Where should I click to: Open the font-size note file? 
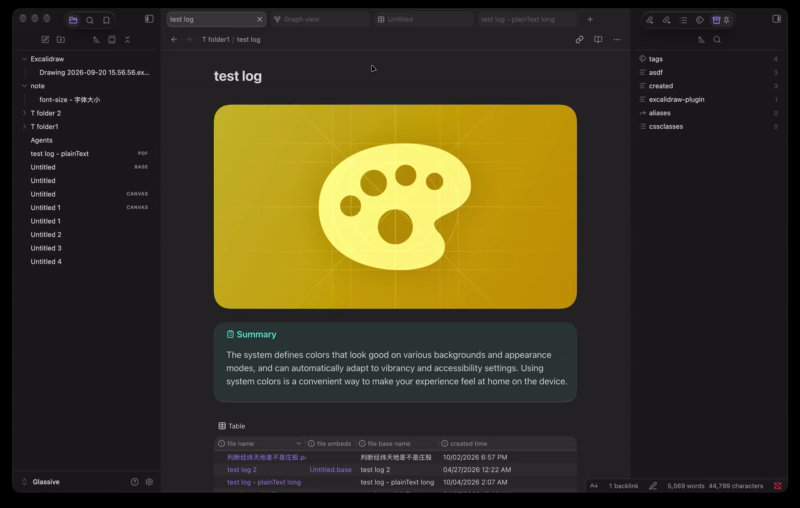pyautogui.click(x=69, y=99)
